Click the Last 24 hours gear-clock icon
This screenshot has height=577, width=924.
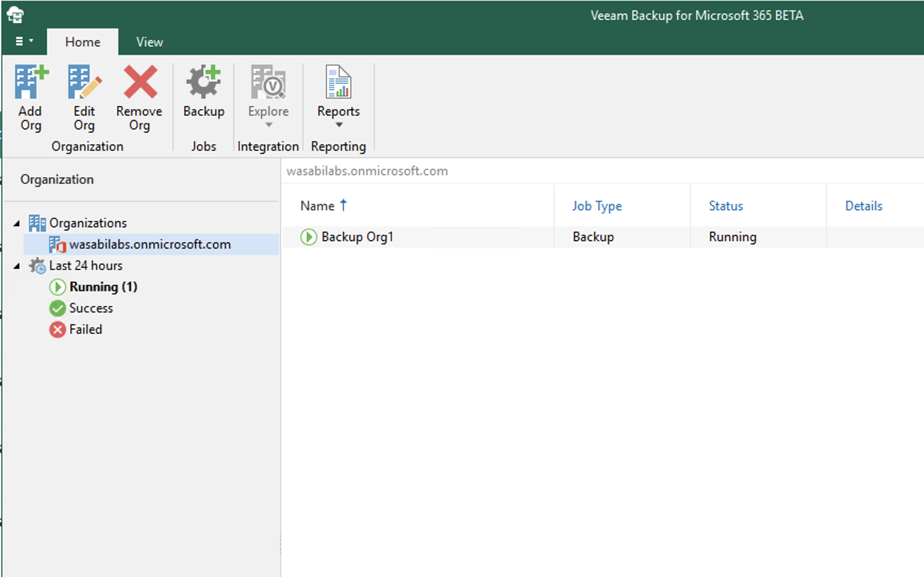tap(37, 266)
